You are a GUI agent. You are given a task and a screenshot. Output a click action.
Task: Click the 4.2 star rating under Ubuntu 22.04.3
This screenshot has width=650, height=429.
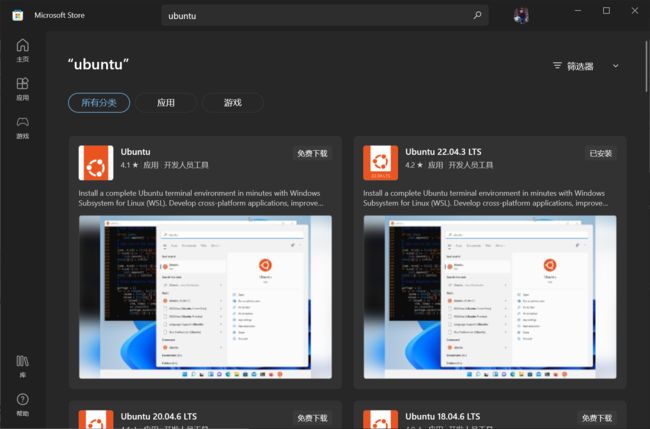[x=414, y=165]
